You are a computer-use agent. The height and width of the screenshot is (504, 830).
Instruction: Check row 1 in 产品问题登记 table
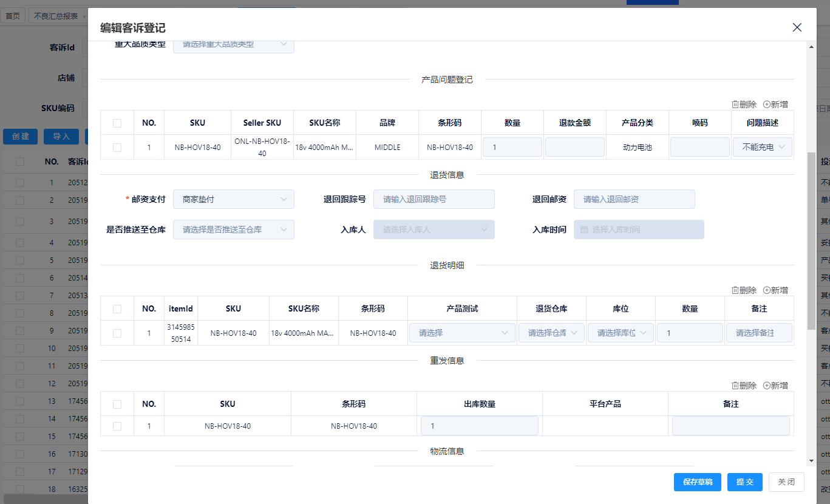(117, 147)
